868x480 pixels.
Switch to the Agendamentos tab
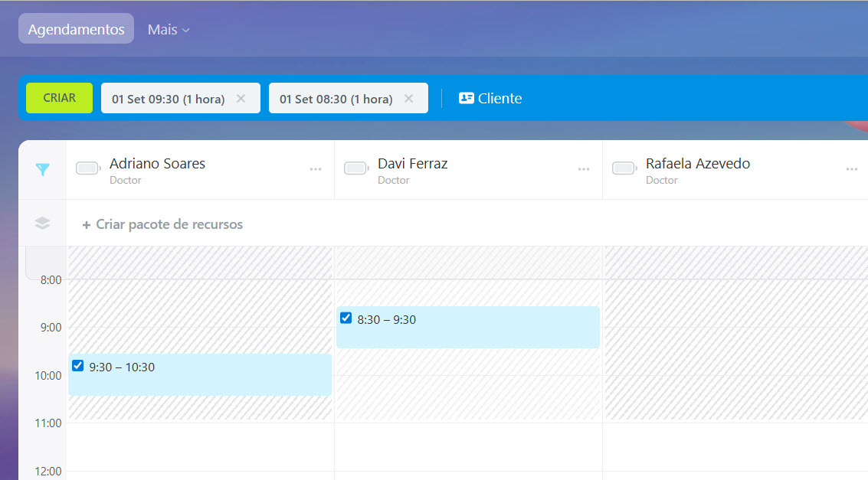coord(76,29)
